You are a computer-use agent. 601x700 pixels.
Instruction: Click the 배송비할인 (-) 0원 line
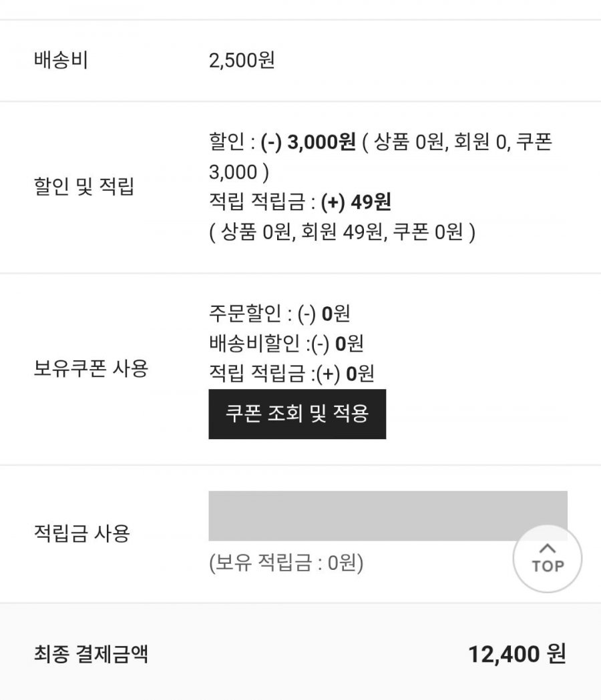coord(286,344)
